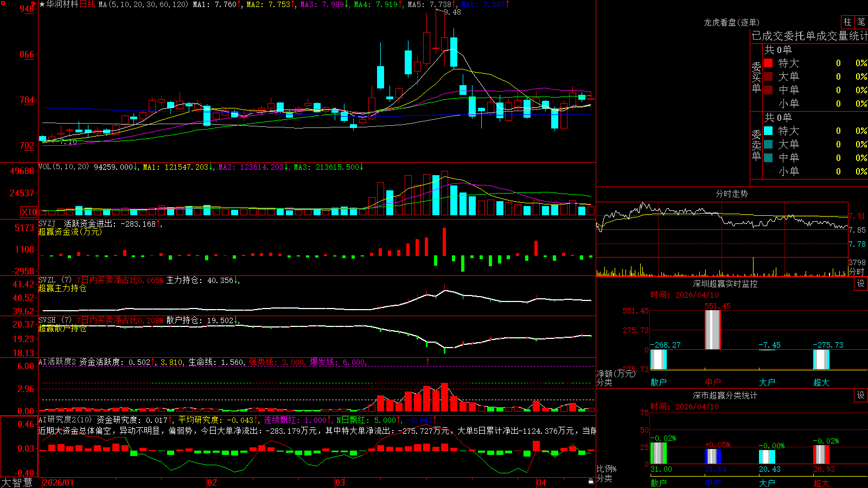Image resolution: width=868 pixels, height=488 pixels.
Task: Select 大户 in 深圳超赢实时监控 chart
Action: (x=767, y=382)
